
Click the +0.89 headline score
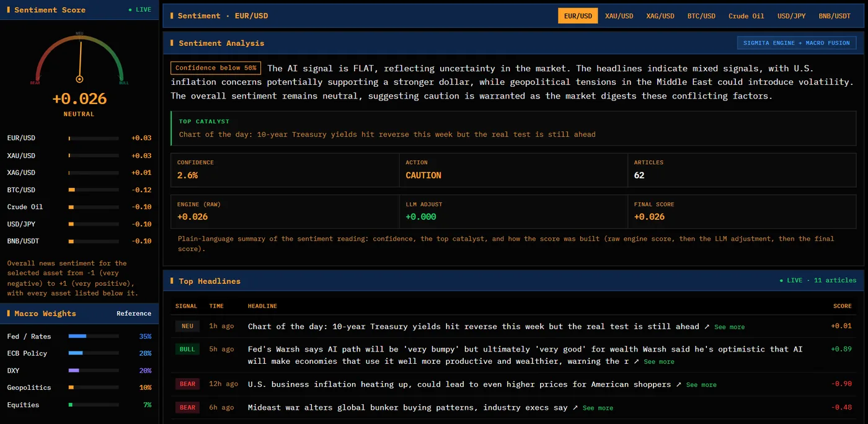coord(841,349)
